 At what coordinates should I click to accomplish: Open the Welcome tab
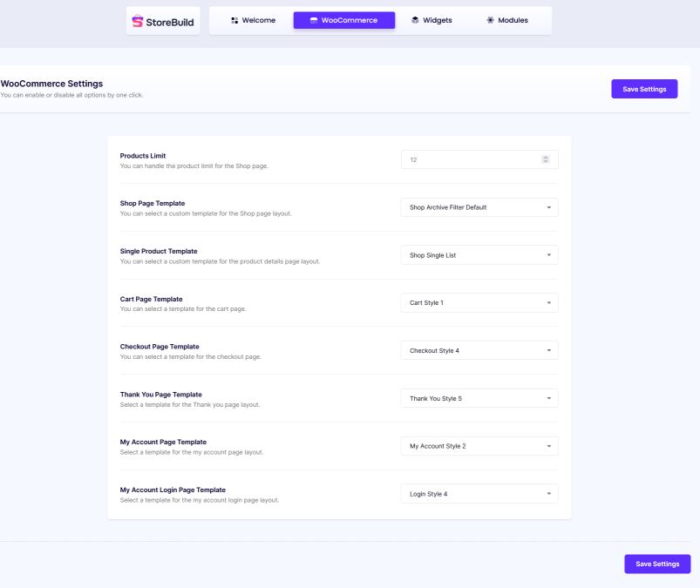253,20
